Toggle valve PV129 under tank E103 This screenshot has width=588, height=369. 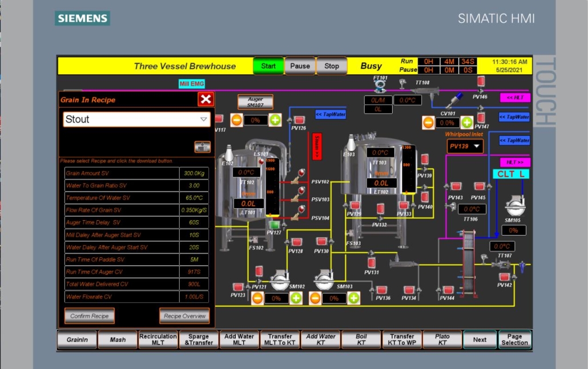[x=355, y=205]
